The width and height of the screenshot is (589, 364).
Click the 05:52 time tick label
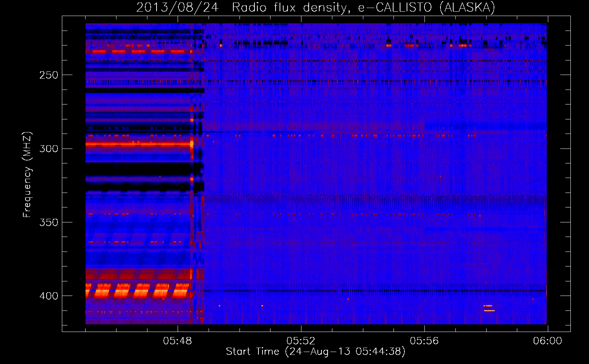(x=301, y=341)
